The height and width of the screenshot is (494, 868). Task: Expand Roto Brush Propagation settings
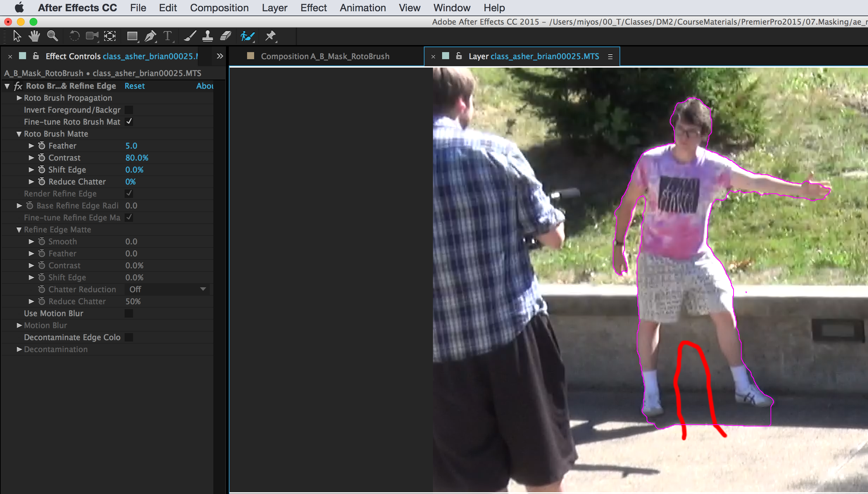pyautogui.click(x=19, y=98)
